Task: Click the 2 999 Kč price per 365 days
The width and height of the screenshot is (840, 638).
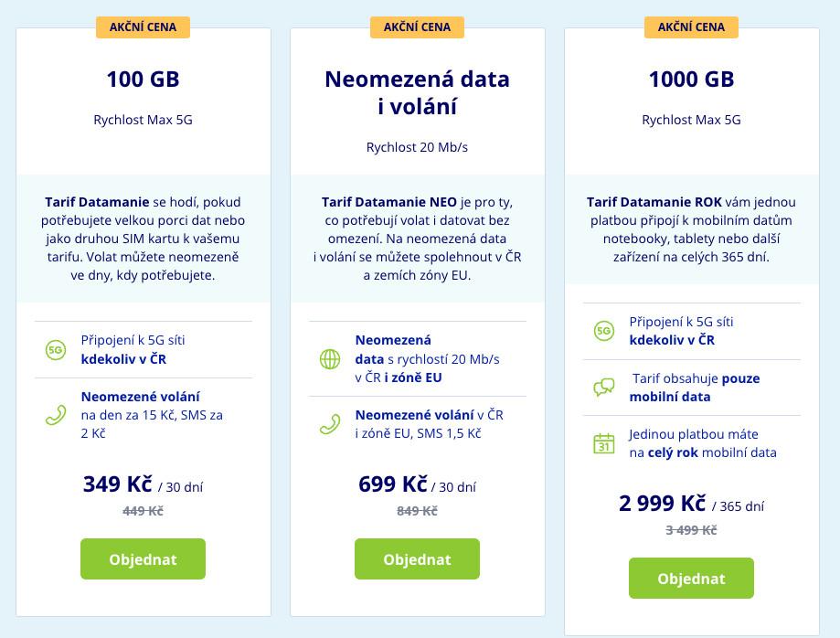Action: [692, 504]
